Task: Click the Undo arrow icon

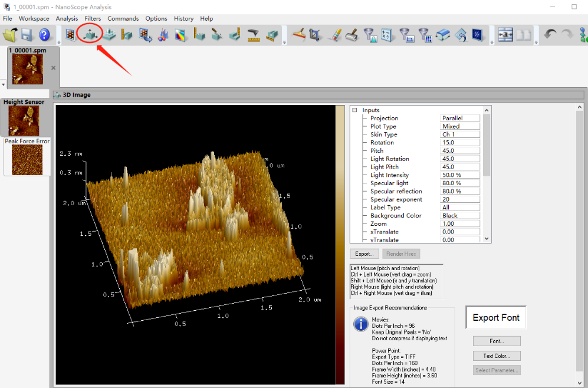Action: click(x=550, y=35)
